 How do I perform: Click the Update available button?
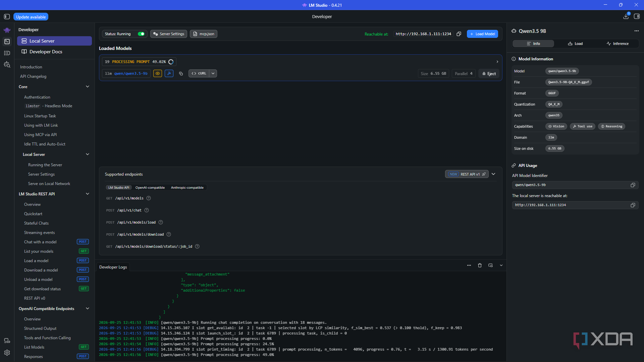coord(31,17)
